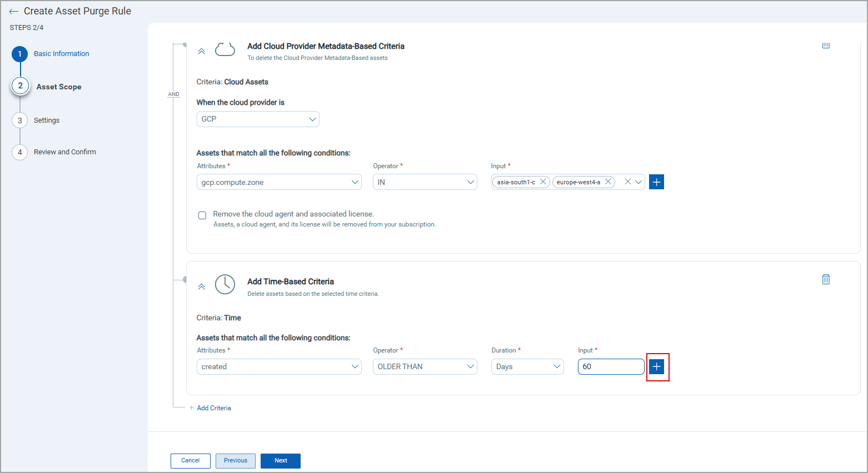Click the Next button
This screenshot has width=868, height=473.
(x=280, y=461)
